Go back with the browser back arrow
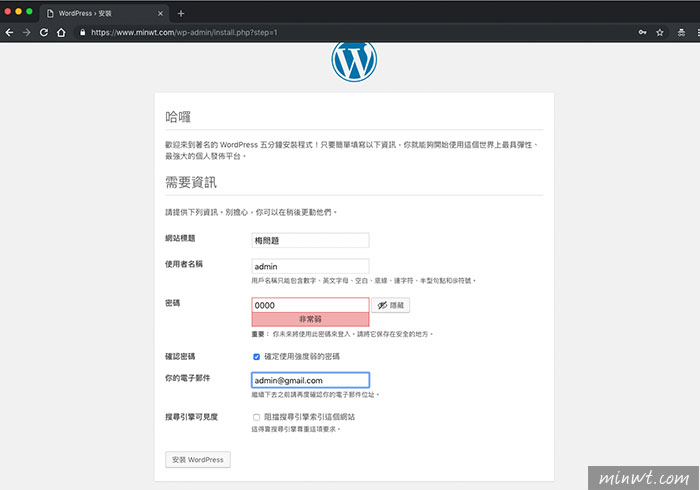Viewport: 700px width, 490px height. (9, 33)
